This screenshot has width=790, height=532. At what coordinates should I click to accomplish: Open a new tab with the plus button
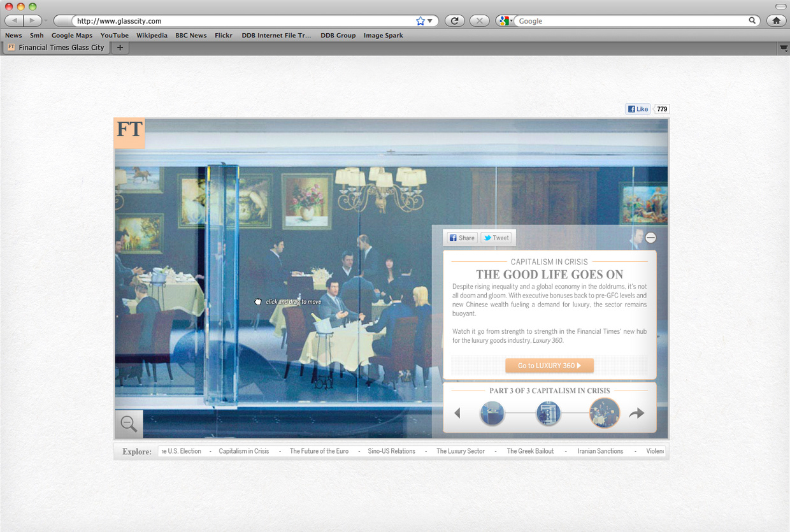coord(120,48)
